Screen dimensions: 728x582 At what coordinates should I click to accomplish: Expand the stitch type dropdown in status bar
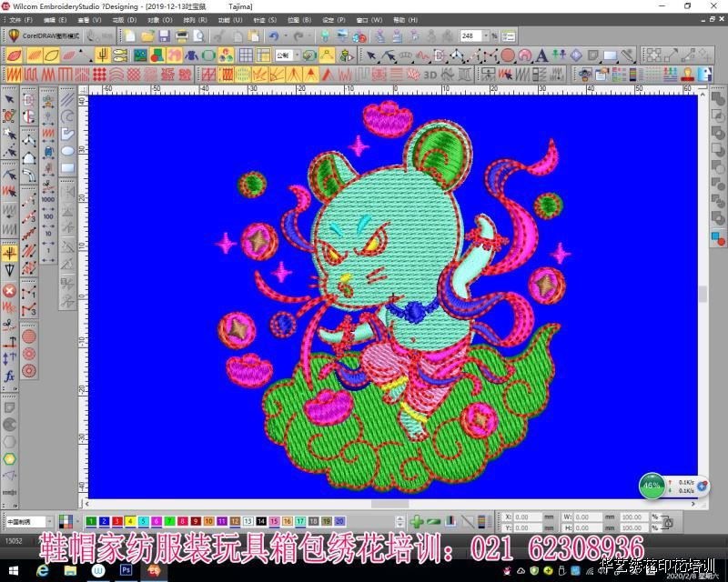point(49,522)
